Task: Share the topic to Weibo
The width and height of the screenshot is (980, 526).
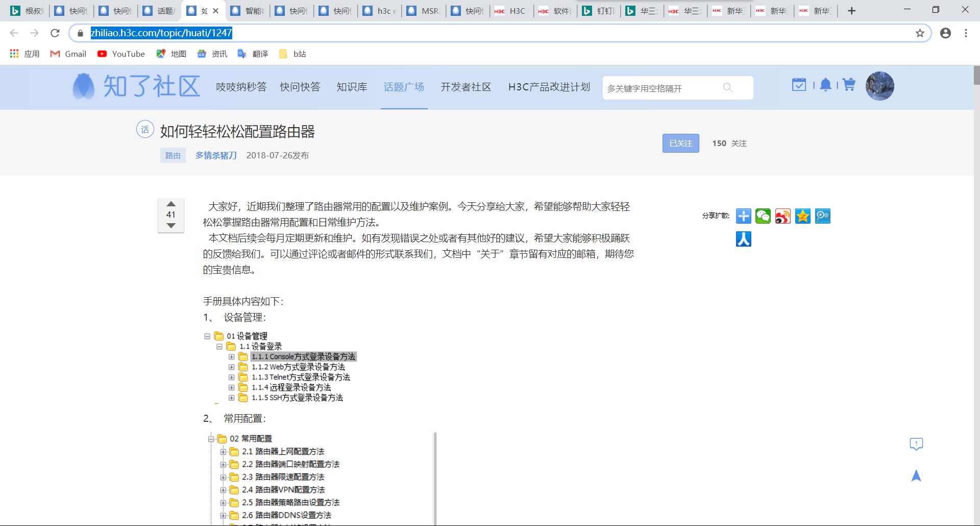Action: (782, 216)
